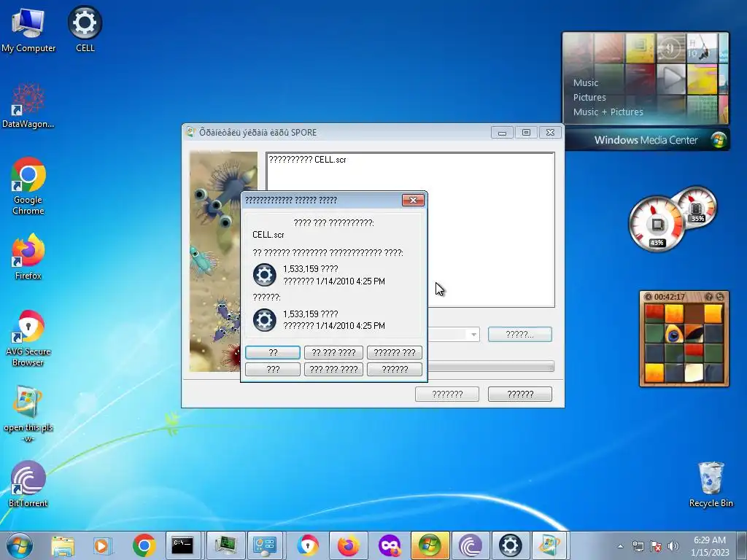Expand the destination path dropdown arrow
The width and height of the screenshot is (747, 560).
[473, 334]
